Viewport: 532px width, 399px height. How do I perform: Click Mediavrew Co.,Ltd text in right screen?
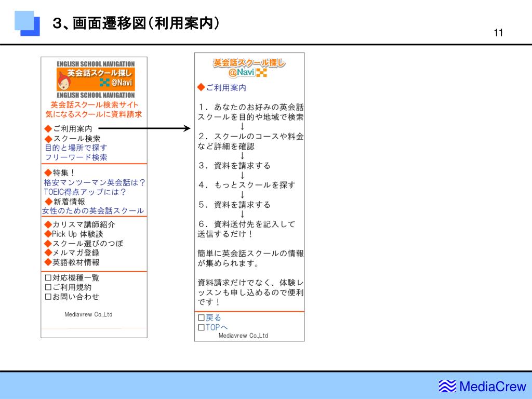(243, 336)
